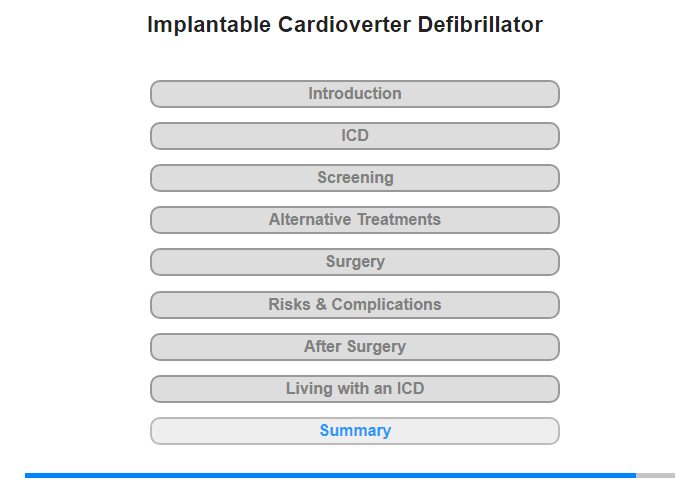This screenshot has height=480, width=700.
Task: Click the blue filled progress bar
Action: pos(330,475)
